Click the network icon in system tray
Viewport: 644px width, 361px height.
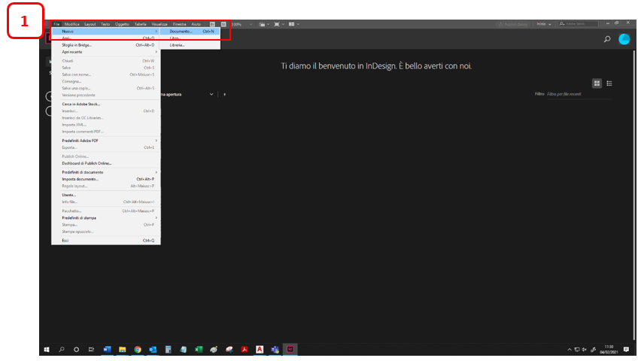point(577,350)
